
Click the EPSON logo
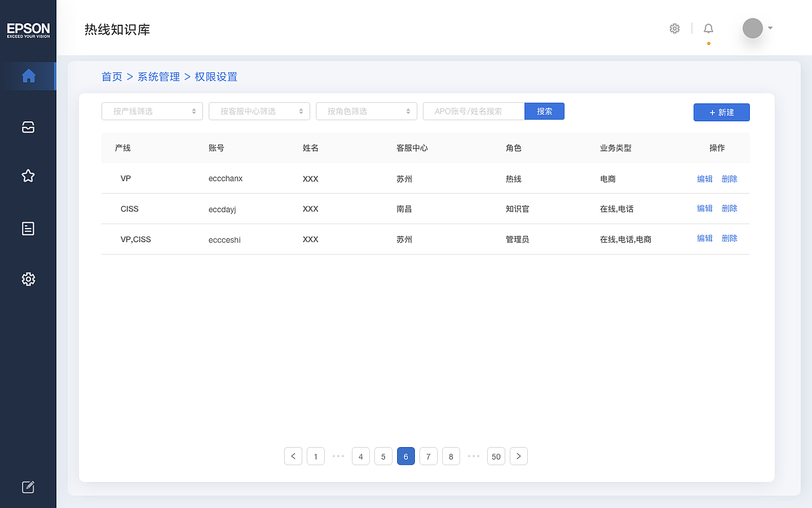pyautogui.click(x=28, y=30)
